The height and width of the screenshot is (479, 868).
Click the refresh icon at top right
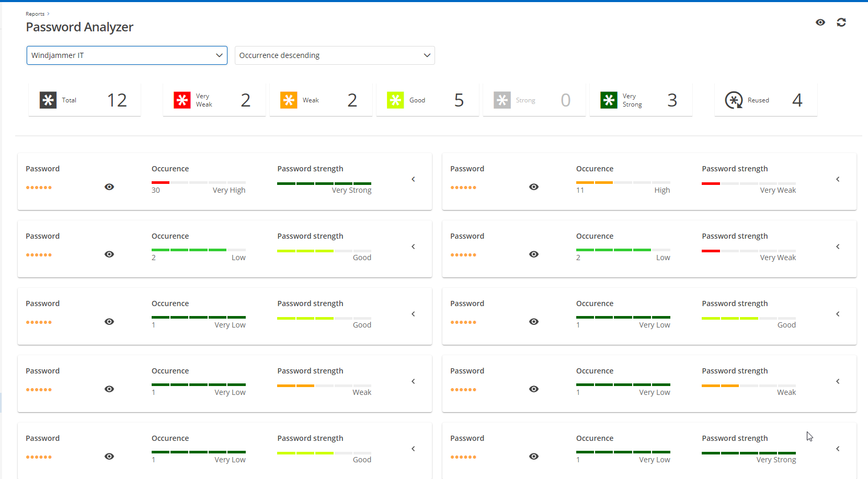pyautogui.click(x=841, y=22)
